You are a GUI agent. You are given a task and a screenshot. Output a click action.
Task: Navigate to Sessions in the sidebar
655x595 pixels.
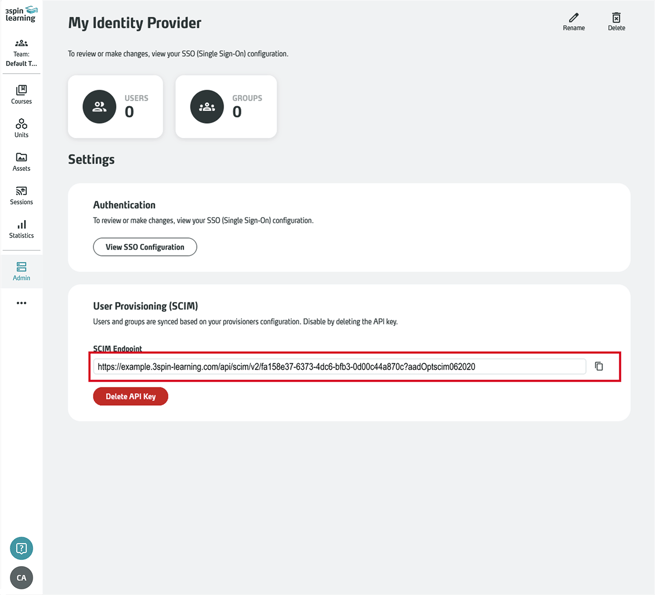pyautogui.click(x=21, y=196)
